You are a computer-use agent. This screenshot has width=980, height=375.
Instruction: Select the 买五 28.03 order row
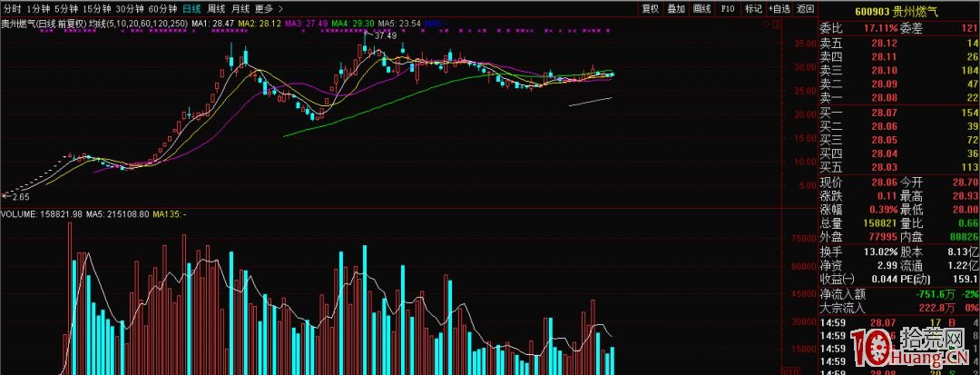coord(898,167)
